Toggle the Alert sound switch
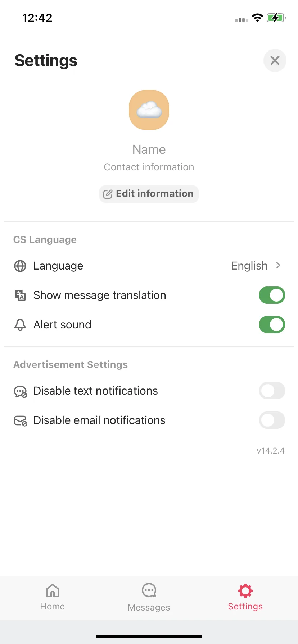 [x=272, y=325]
